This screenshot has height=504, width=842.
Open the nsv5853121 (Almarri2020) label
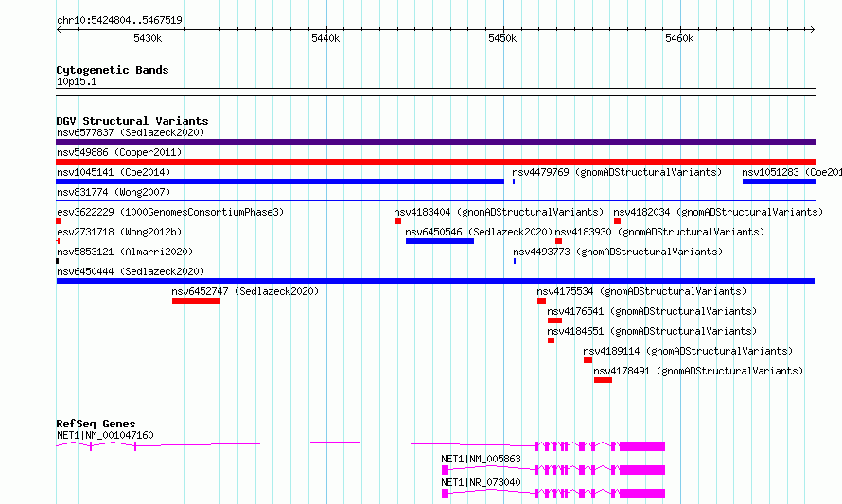[125, 252]
